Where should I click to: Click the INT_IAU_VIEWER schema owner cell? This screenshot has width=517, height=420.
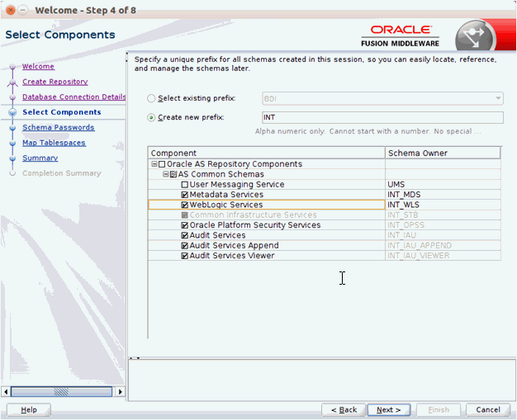(443, 256)
